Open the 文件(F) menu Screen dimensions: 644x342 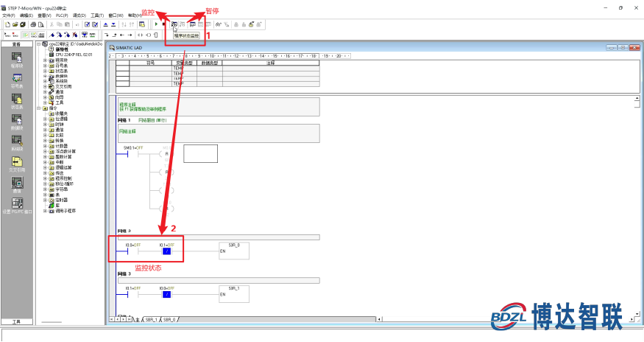point(8,15)
